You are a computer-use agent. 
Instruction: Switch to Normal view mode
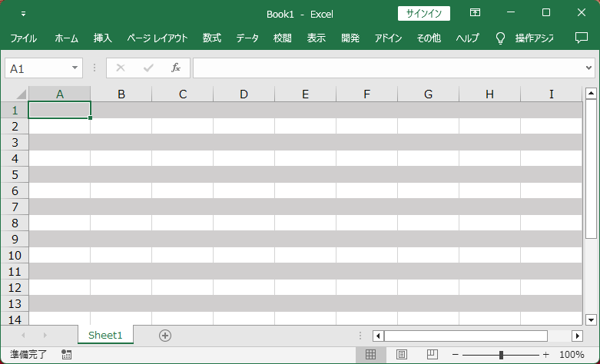pyautogui.click(x=370, y=355)
